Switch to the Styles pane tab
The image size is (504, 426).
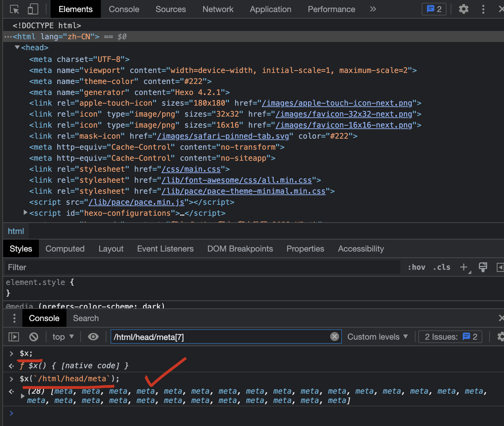[21, 249]
